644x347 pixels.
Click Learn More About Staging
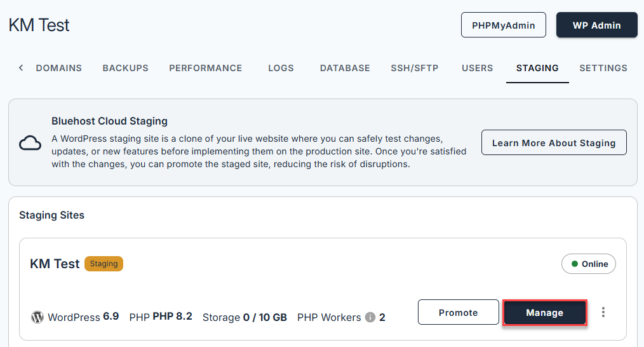click(554, 142)
